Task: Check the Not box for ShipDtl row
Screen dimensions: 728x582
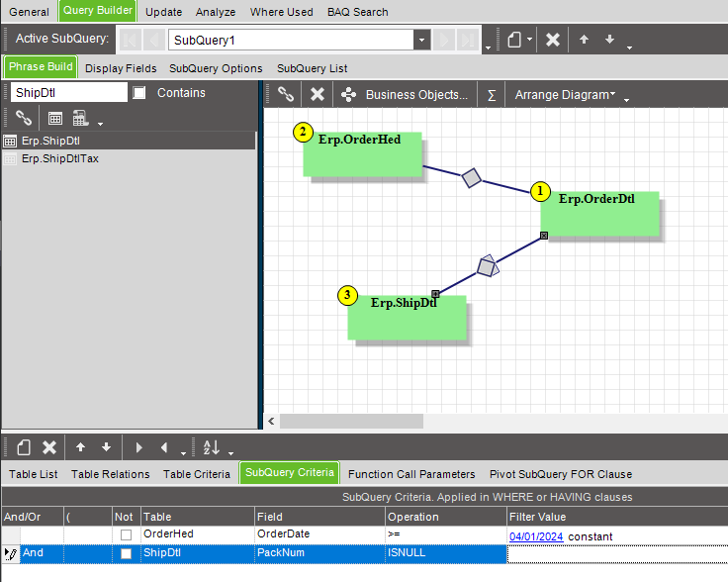Action: [x=126, y=553]
